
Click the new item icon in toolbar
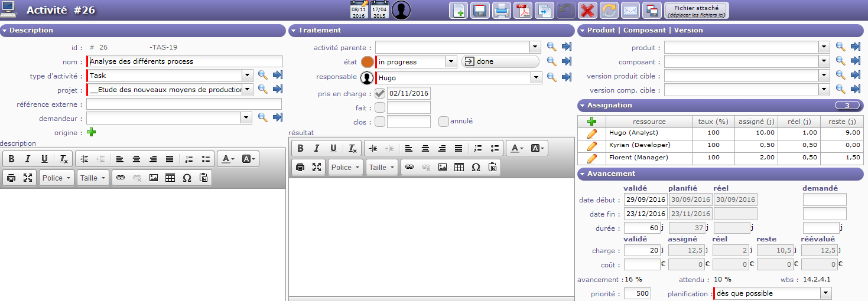(x=459, y=11)
